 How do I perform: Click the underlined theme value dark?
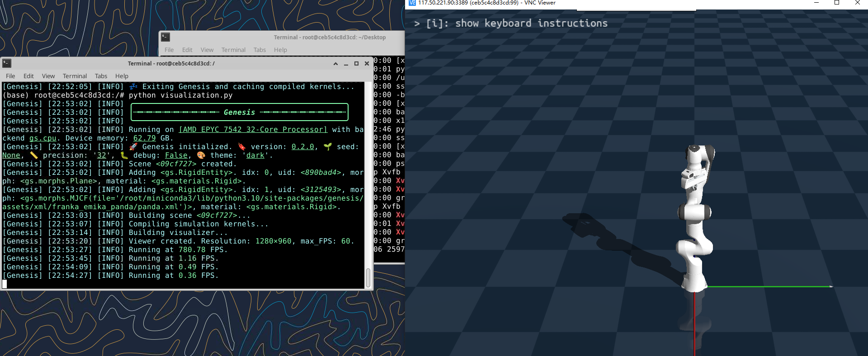255,155
